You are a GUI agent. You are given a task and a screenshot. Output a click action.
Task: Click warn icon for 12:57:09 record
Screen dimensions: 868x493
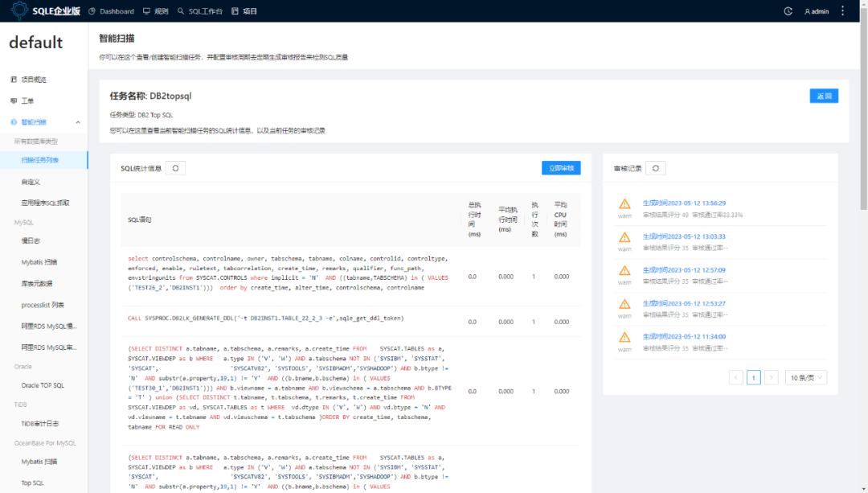tap(624, 271)
